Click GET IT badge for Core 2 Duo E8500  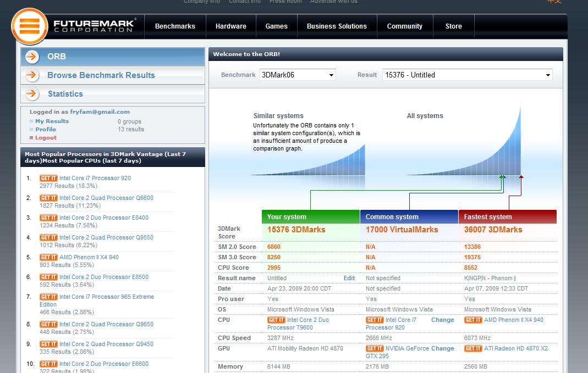pyautogui.click(x=48, y=277)
